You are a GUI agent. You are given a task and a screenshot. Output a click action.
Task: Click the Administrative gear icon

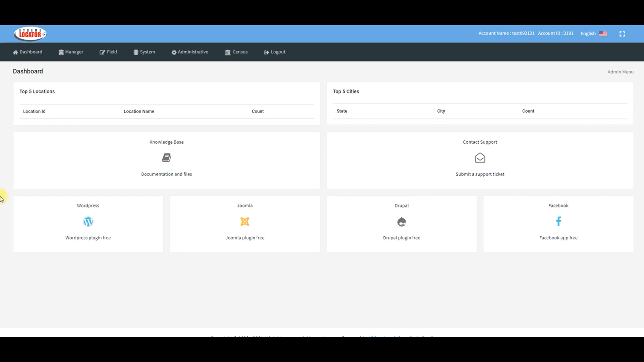pos(174,52)
